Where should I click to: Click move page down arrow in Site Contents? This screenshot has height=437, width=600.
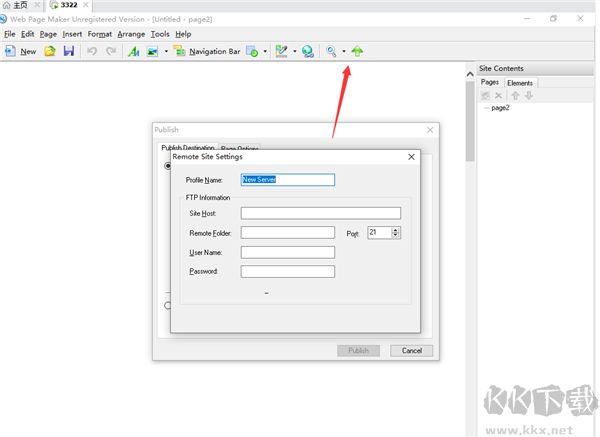(x=529, y=95)
